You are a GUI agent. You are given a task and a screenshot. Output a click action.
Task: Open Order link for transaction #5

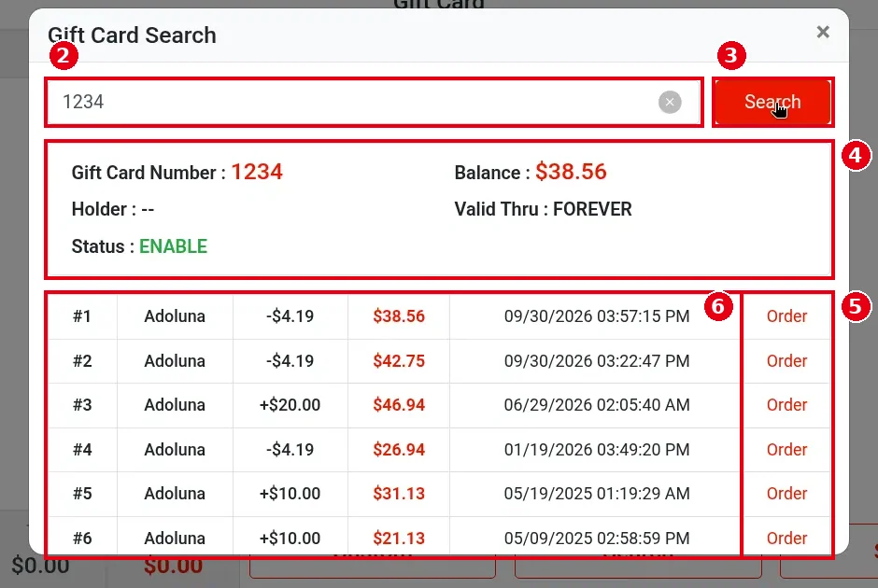click(786, 494)
